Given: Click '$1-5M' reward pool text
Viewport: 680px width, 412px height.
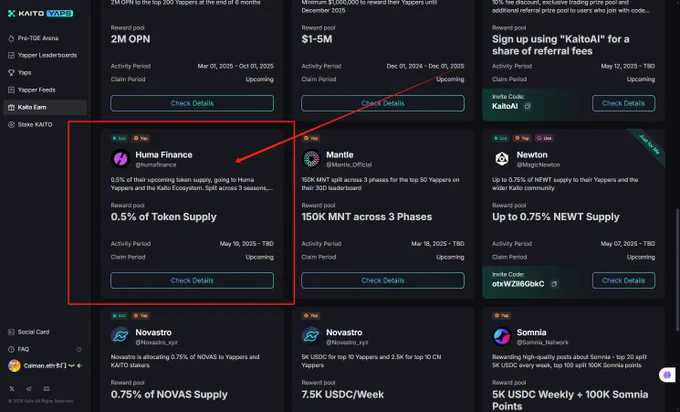Looking at the screenshot, I should [x=317, y=39].
